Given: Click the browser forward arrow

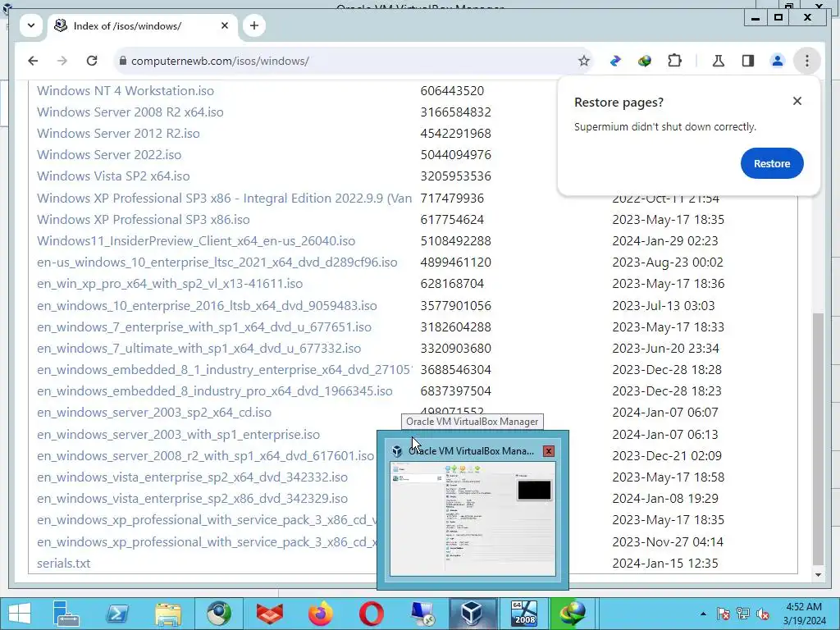Looking at the screenshot, I should pos(62,61).
